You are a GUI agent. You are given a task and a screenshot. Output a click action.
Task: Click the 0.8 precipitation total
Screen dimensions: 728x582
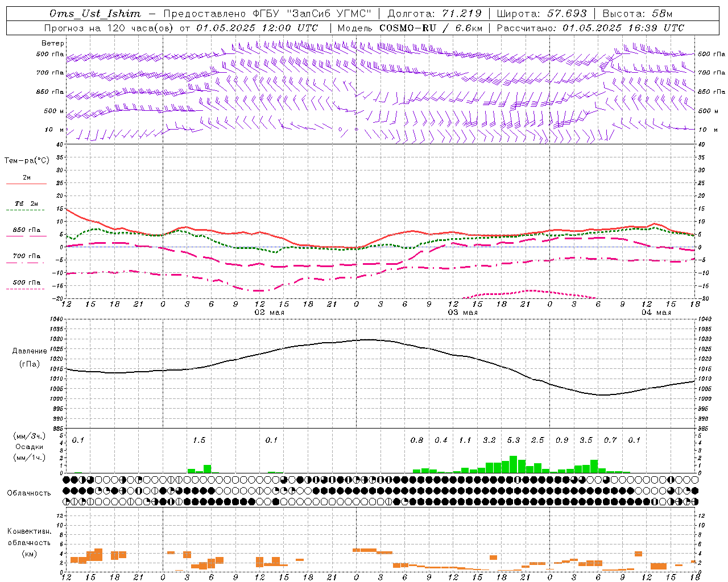tap(417, 440)
